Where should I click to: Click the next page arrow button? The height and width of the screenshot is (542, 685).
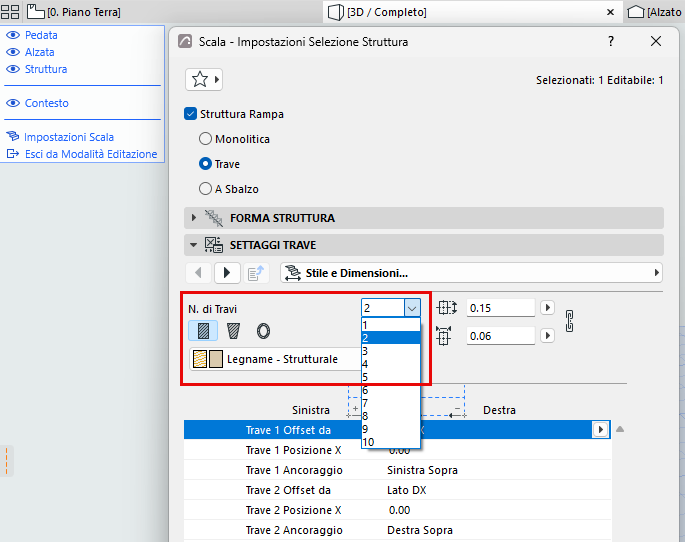[x=227, y=273]
